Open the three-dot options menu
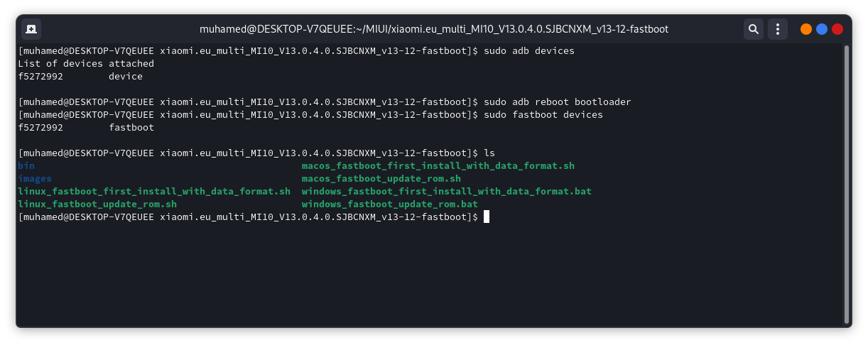 778,29
